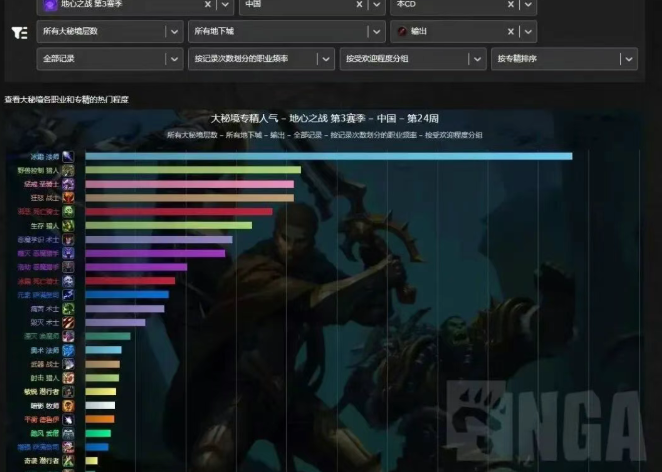Click the 冰霜 法师 top chart bar

[x=328, y=156]
